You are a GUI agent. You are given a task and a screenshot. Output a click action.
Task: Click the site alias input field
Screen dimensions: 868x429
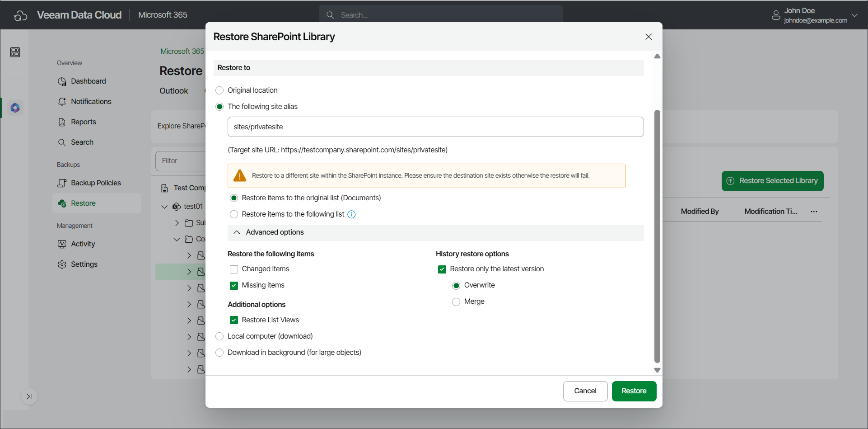point(436,127)
